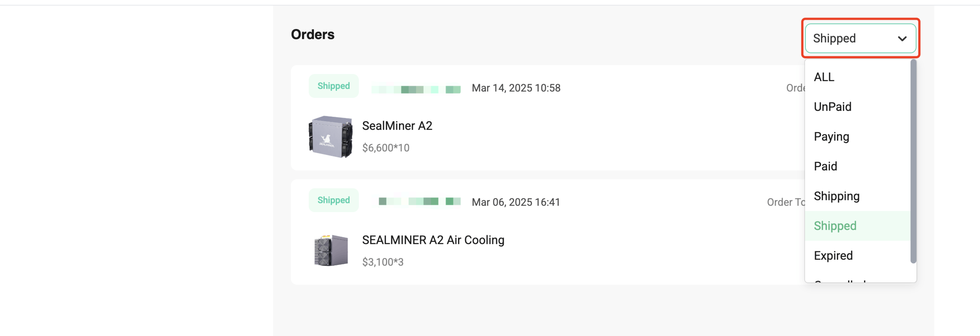The height and width of the screenshot is (336, 980).
Task: Open the Shipped status filter dropdown
Action: (860, 39)
